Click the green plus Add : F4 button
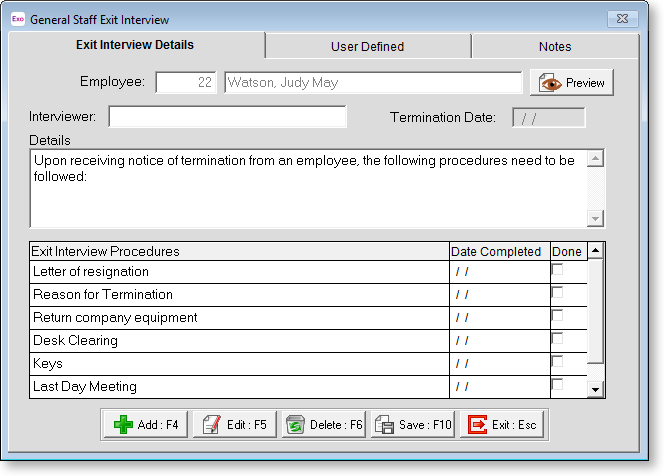This screenshot has width=664, height=476. [145, 425]
